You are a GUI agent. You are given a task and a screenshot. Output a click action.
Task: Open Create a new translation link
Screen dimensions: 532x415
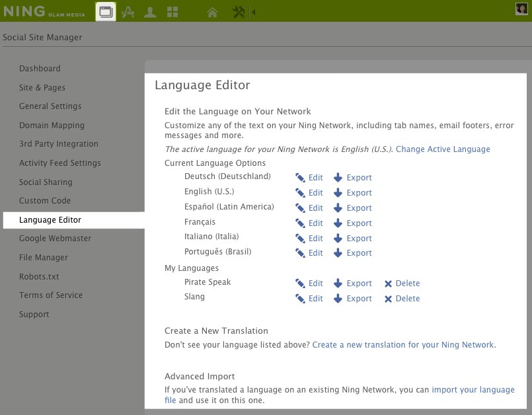(x=403, y=345)
